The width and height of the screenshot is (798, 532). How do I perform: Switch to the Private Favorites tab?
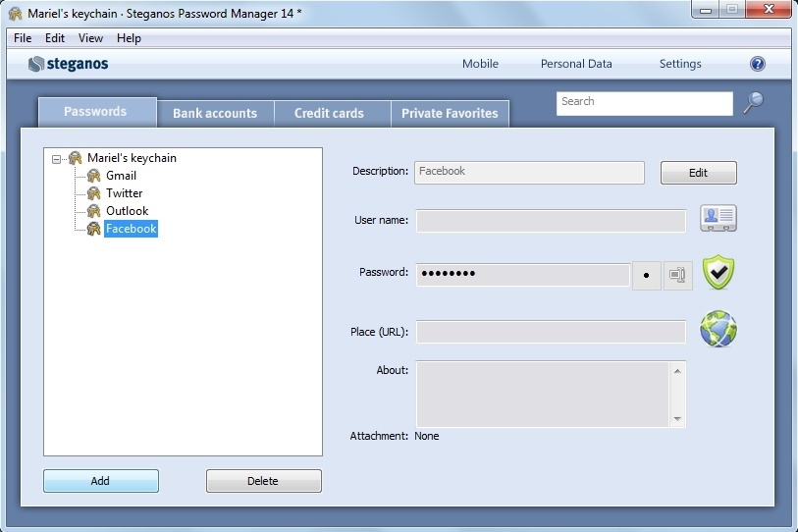(450, 114)
